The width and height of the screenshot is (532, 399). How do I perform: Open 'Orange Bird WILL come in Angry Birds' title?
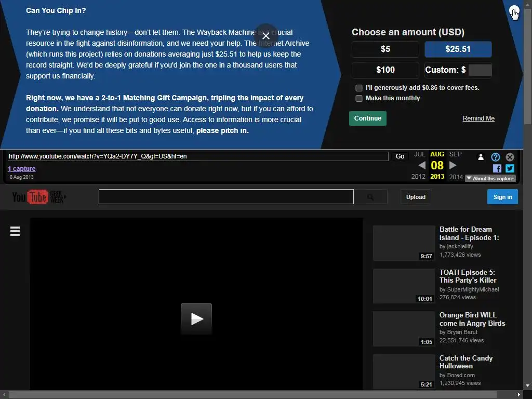point(472,320)
